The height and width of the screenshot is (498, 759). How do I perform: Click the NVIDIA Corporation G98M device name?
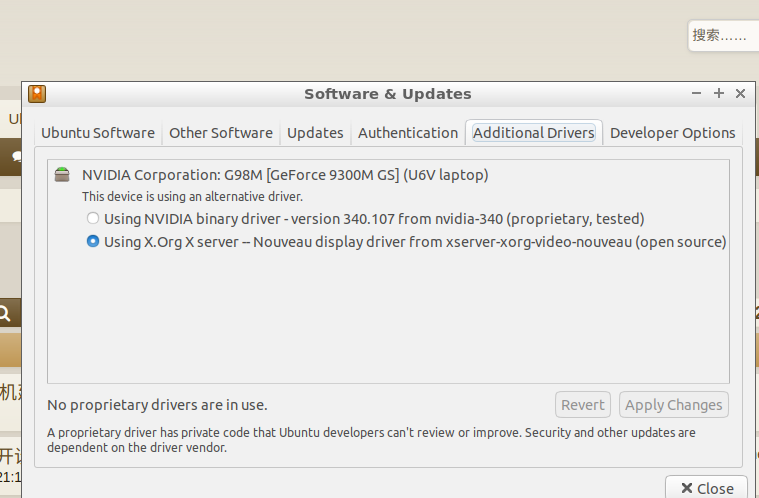(285, 175)
